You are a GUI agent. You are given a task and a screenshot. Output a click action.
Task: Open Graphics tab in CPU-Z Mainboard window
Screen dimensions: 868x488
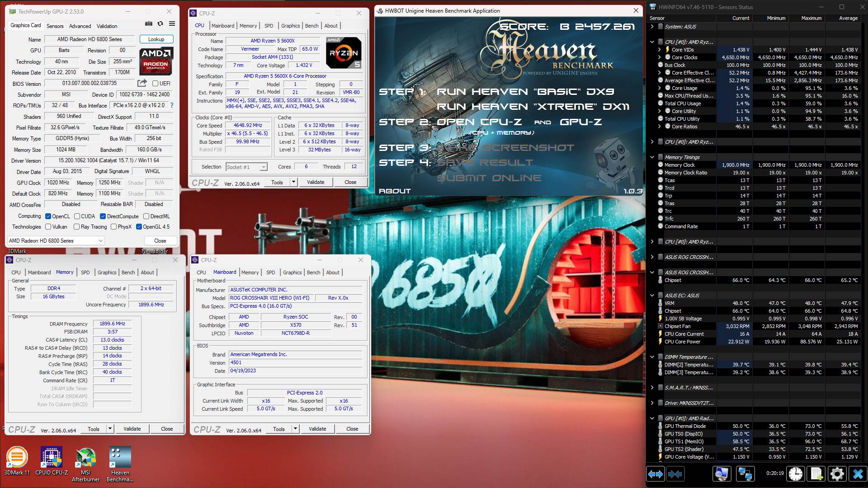pyautogui.click(x=292, y=272)
